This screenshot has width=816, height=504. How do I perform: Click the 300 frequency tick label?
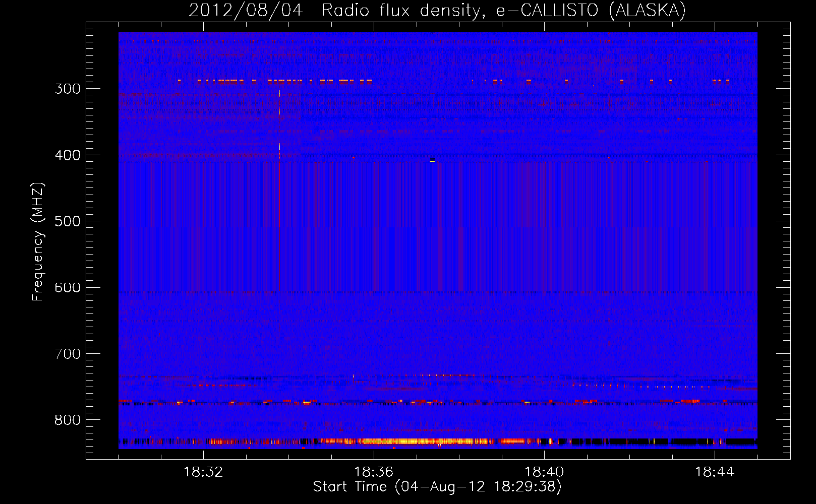pyautogui.click(x=68, y=89)
